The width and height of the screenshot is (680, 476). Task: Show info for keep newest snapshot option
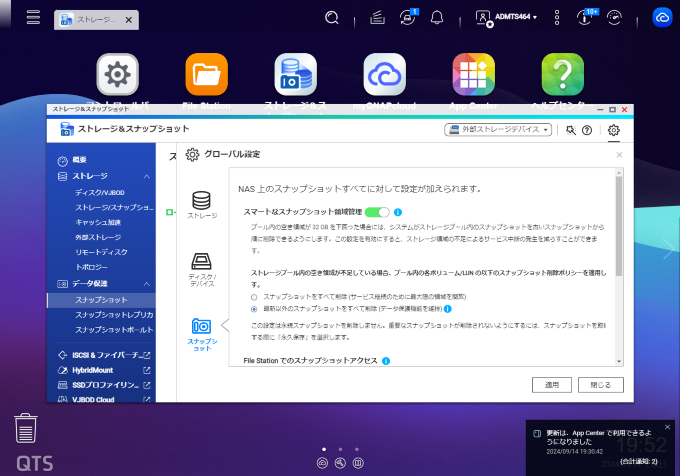pyautogui.click(x=448, y=309)
